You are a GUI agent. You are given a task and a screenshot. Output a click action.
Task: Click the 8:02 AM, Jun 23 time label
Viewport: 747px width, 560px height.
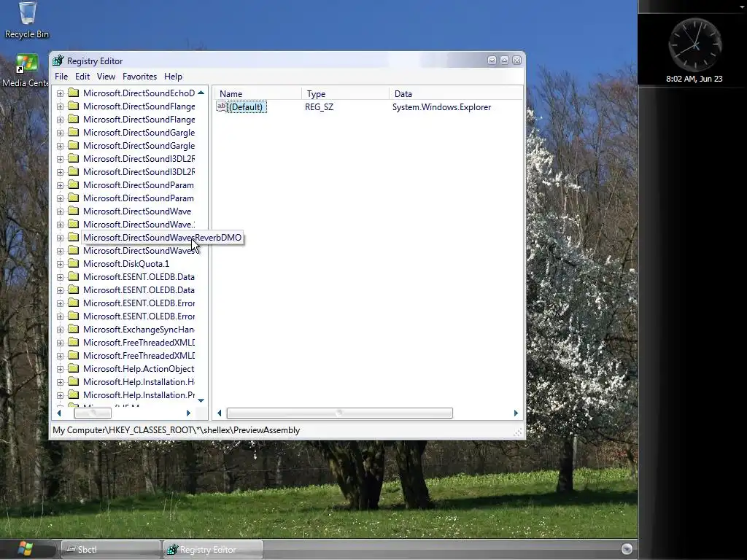coord(694,79)
